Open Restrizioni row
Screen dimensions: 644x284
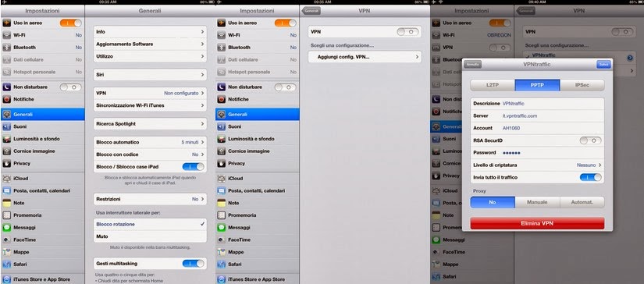point(150,199)
